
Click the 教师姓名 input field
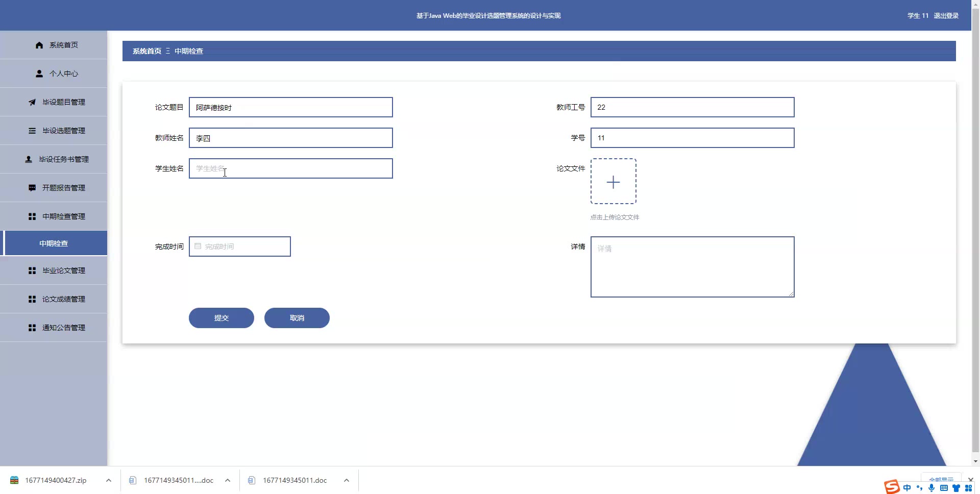pos(291,138)
